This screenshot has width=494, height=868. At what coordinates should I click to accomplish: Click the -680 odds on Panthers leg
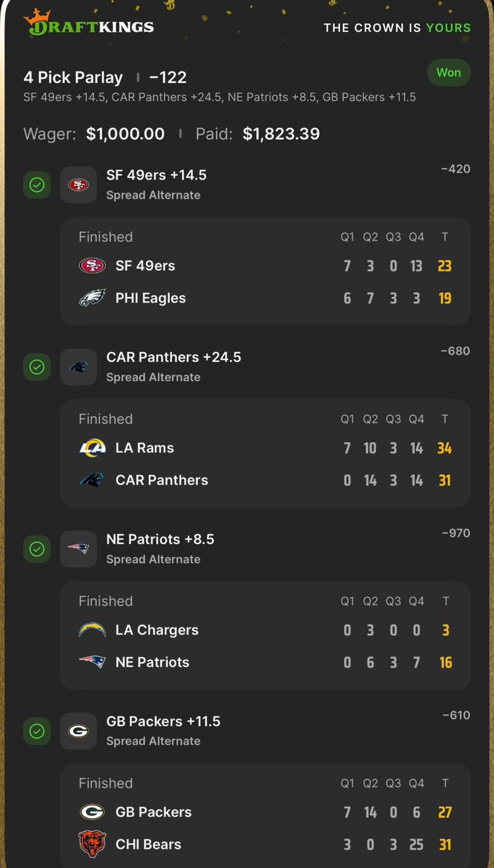tap(455, 351)
